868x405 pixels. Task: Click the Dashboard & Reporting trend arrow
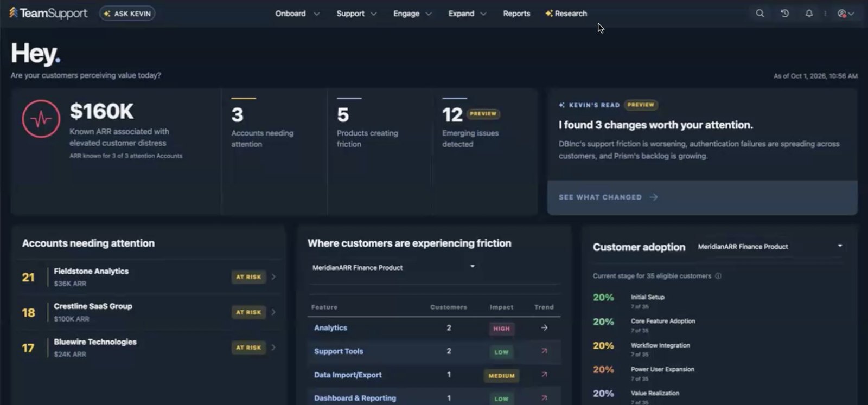[544, 398]
